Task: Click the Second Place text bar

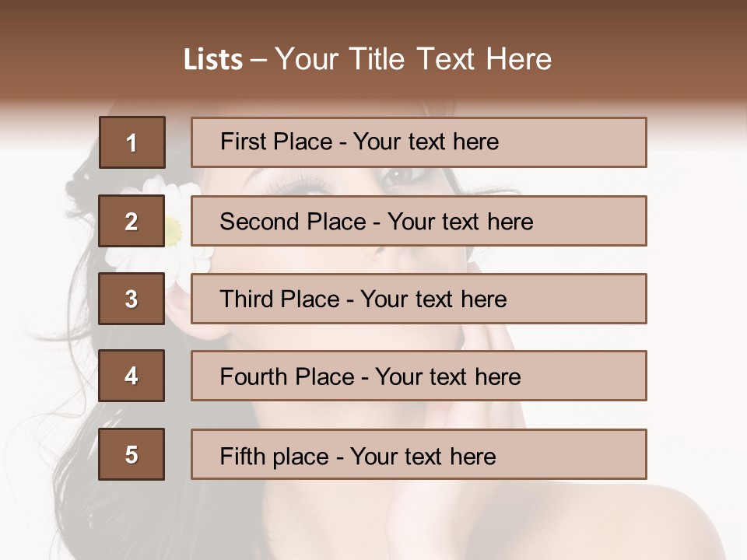Action: click(419, 221)
